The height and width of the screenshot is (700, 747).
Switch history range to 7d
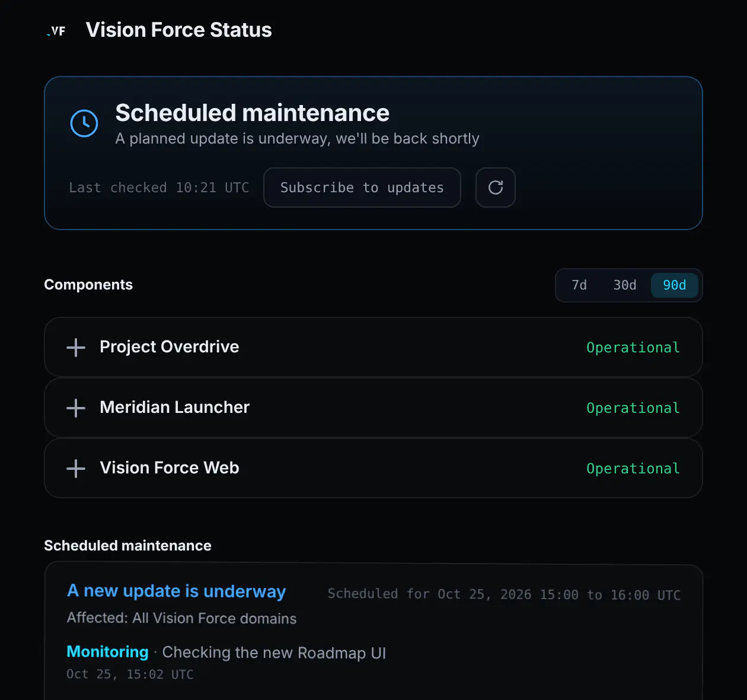[x=579, y=285]
